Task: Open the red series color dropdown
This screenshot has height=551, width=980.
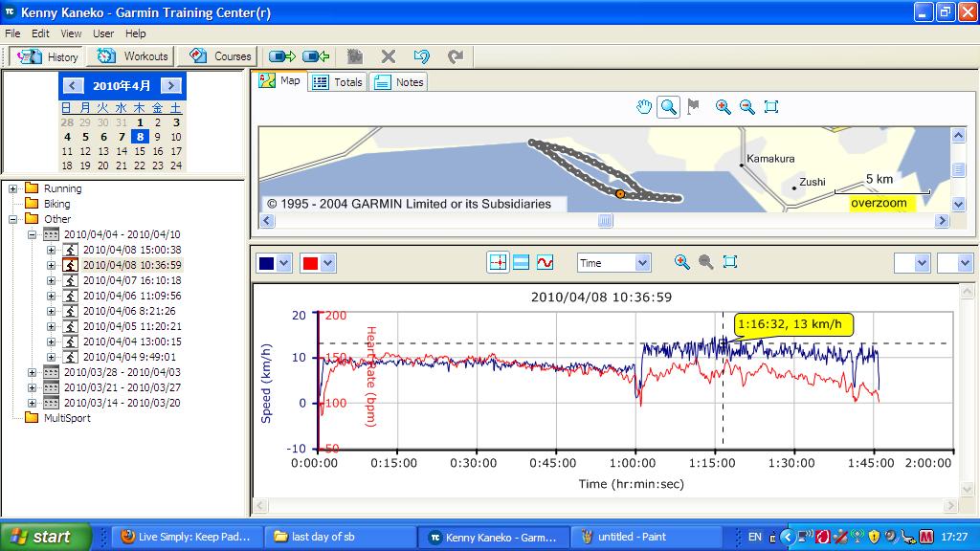Action: point(328,263)
